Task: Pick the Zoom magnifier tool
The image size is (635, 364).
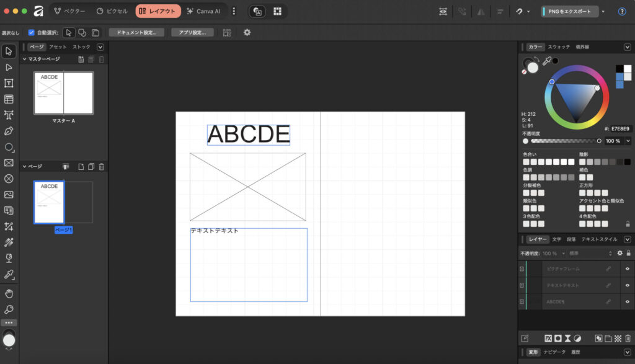Action: point(9,309)
